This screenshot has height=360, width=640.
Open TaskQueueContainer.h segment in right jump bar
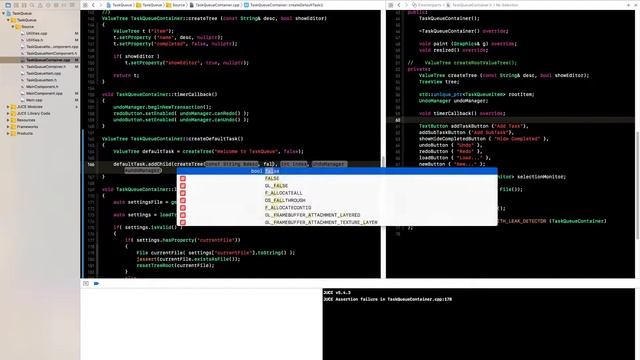point(469,5)
